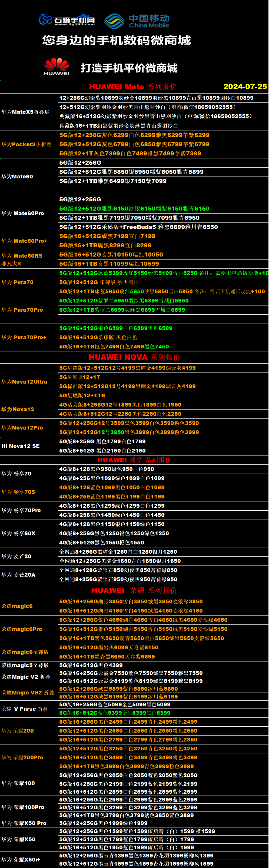Image resolution: width=269 pixels, height=868 pixels.
Task: Click the 5G版16+512G银色6599白色6599黑色6599 row
Action: 164,328
